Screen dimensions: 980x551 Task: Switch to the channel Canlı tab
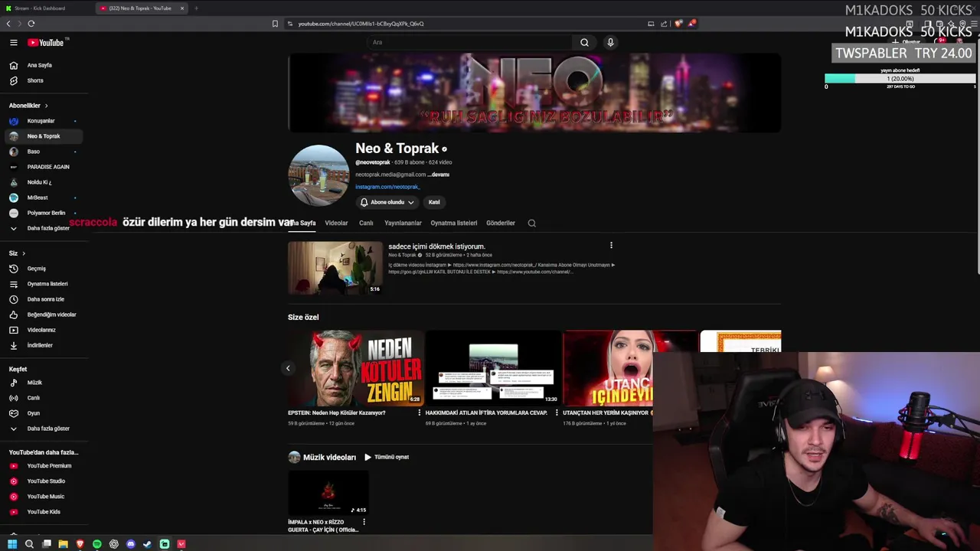[366, 223]
